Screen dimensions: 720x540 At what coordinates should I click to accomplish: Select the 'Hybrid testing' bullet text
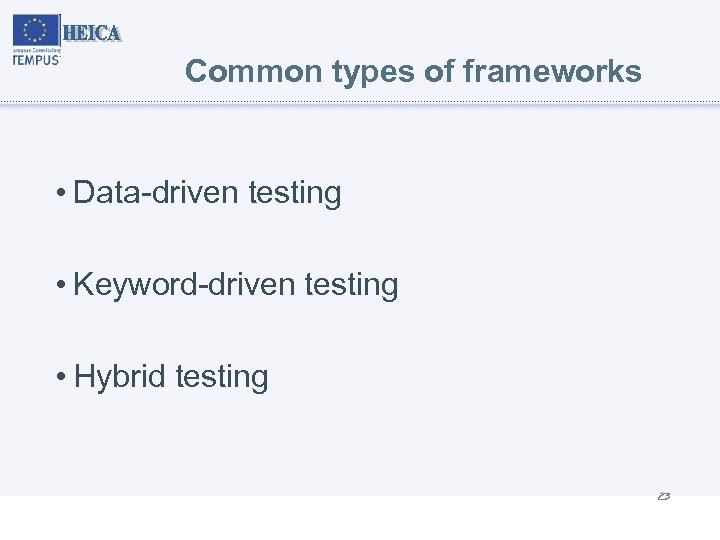(171, 377)
